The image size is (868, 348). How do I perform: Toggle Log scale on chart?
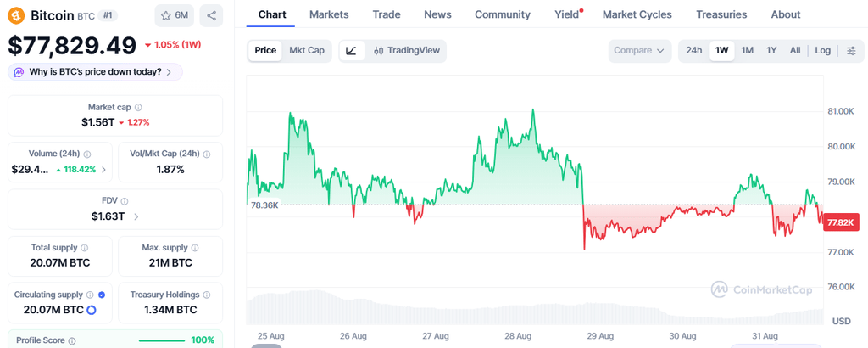(822, 51)
